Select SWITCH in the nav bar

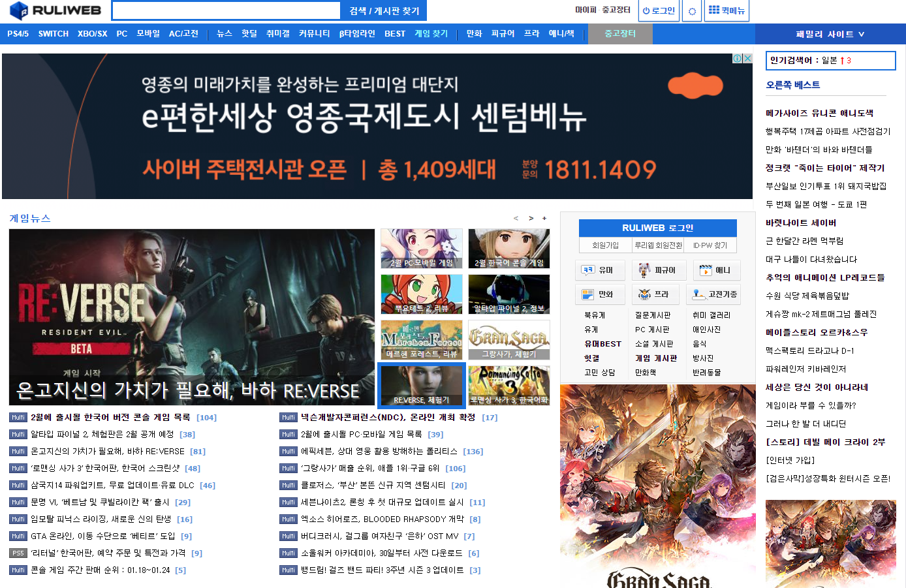54,34
